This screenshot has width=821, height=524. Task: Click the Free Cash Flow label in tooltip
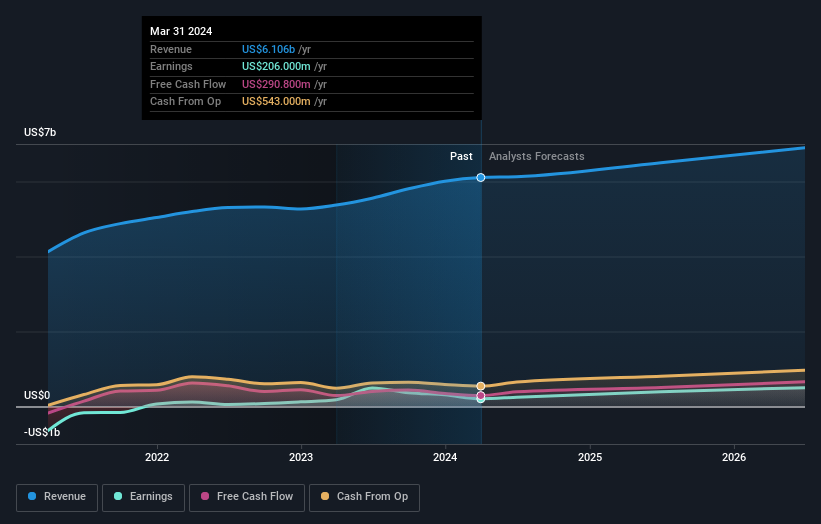tap(188, 84)
